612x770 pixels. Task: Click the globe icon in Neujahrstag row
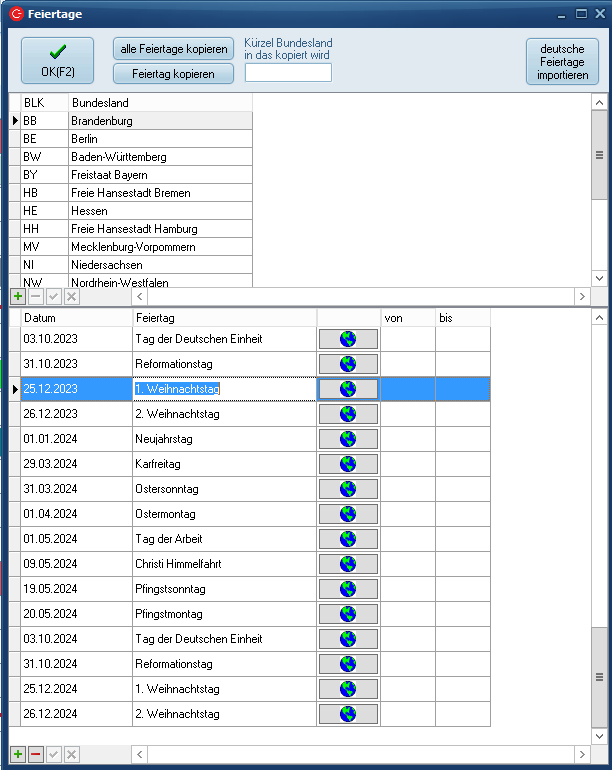tap(348, 439)
